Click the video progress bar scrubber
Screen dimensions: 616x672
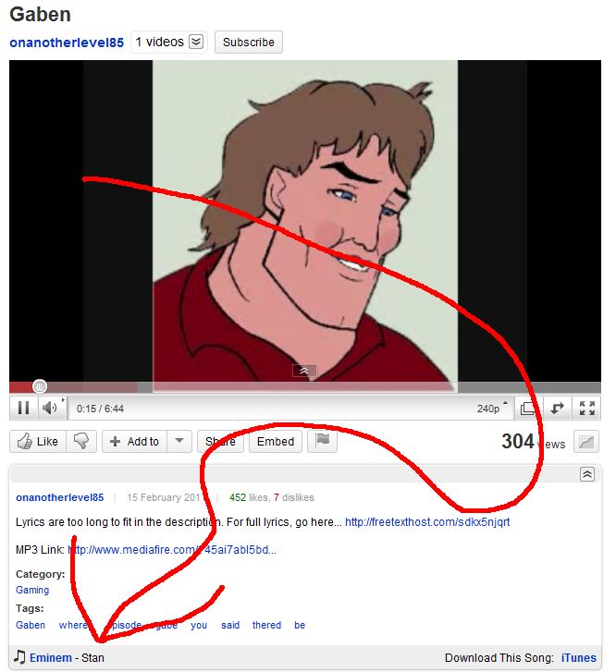tap(40, 386)
